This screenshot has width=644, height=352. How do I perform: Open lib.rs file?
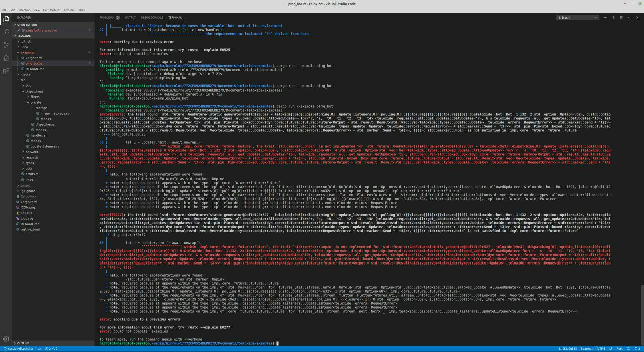coord(29,180)
